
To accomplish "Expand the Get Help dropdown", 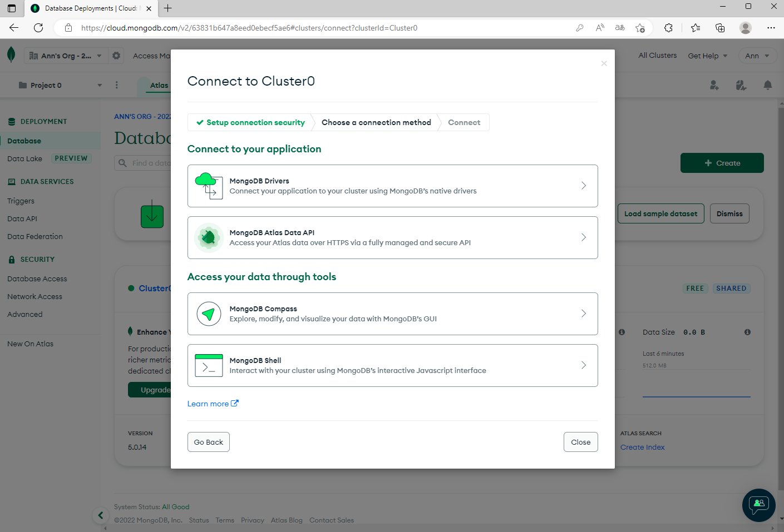I will 708,56.
